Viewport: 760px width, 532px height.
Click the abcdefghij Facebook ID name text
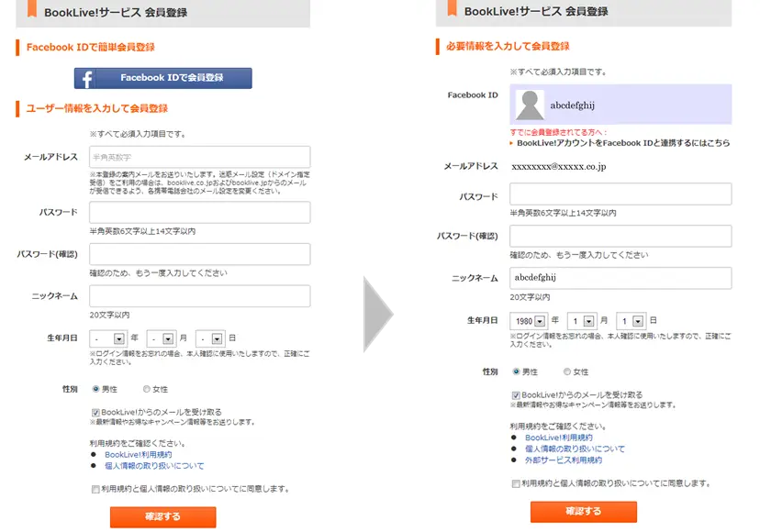point(573,105)
